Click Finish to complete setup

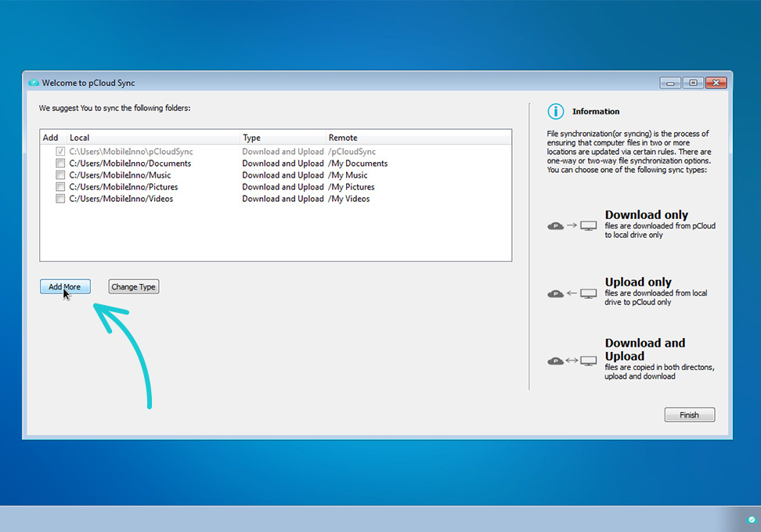(x=690, y=415)
